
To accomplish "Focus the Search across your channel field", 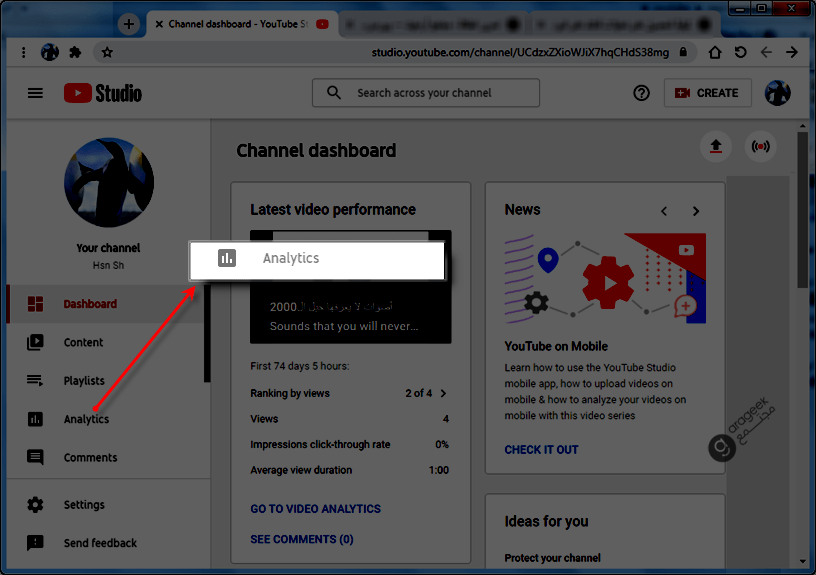I will pos(426,93).
